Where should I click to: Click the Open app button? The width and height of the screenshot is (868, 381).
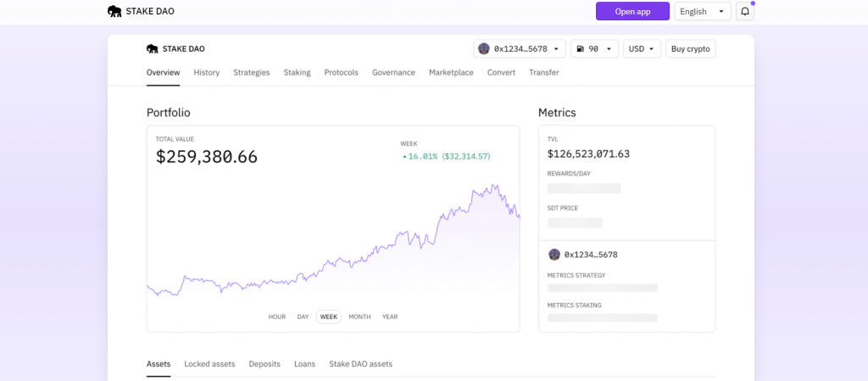632,12
